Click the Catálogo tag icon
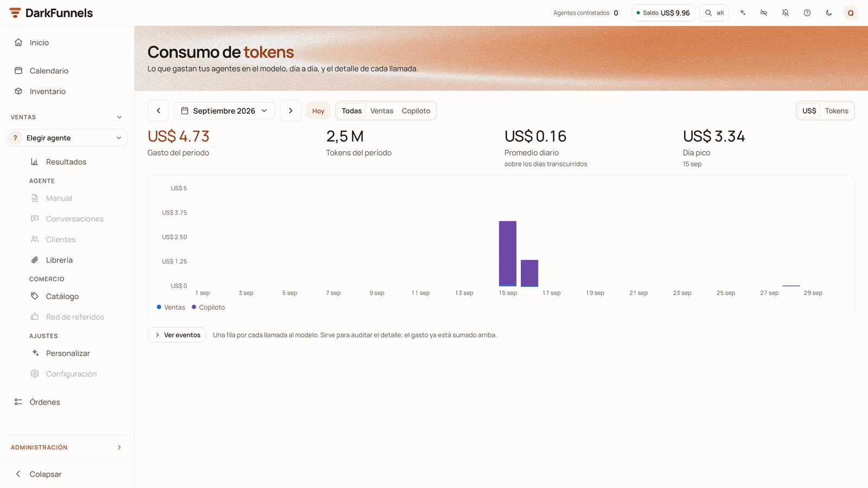This screenshot has width=868, height=488. click(35, 296)
